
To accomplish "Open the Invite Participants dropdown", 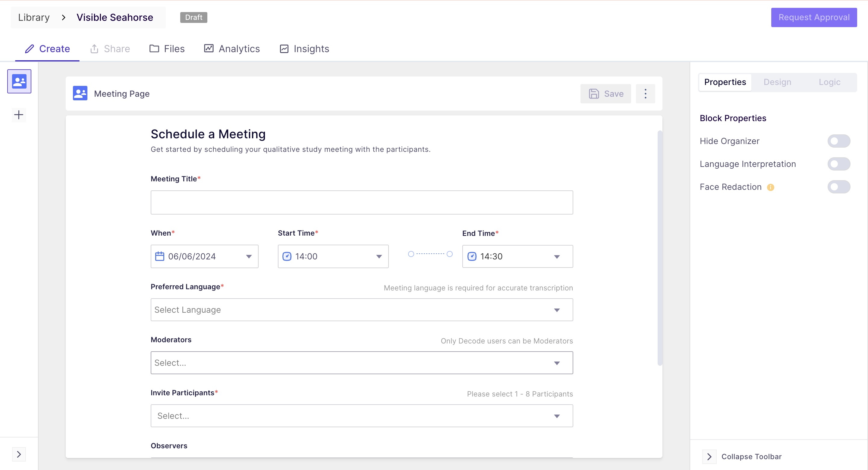I will pyautogui.click(x=362, y=416).
